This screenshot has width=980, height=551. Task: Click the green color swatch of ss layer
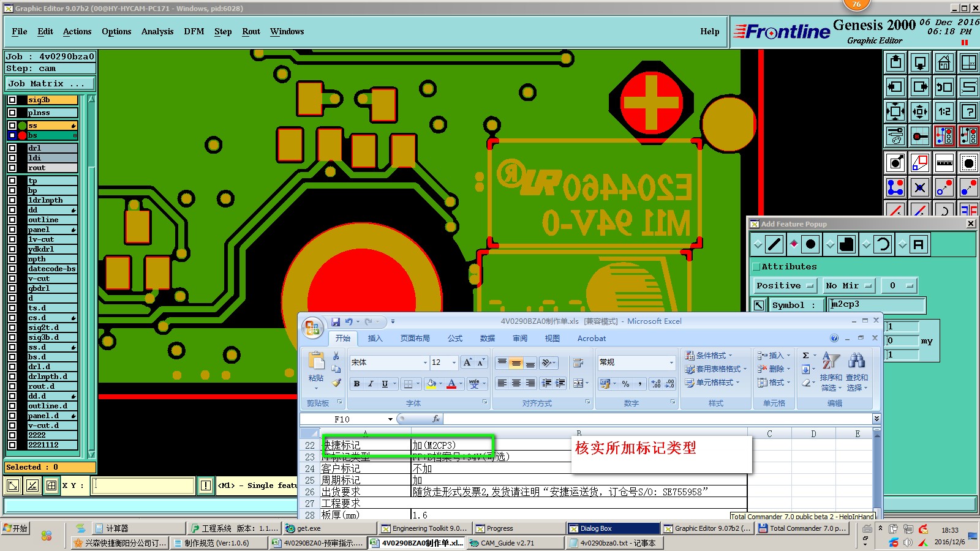coord(23,126)
